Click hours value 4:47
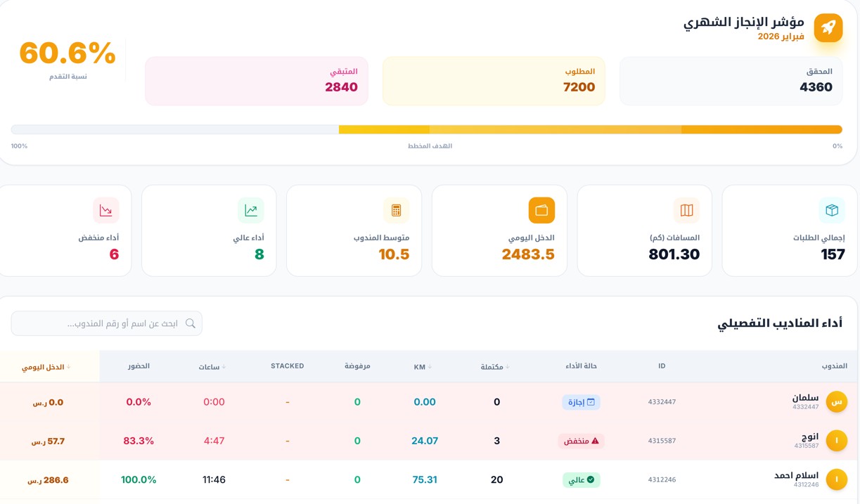Viewport: 860px width, 504px height. tap(214, 441)
